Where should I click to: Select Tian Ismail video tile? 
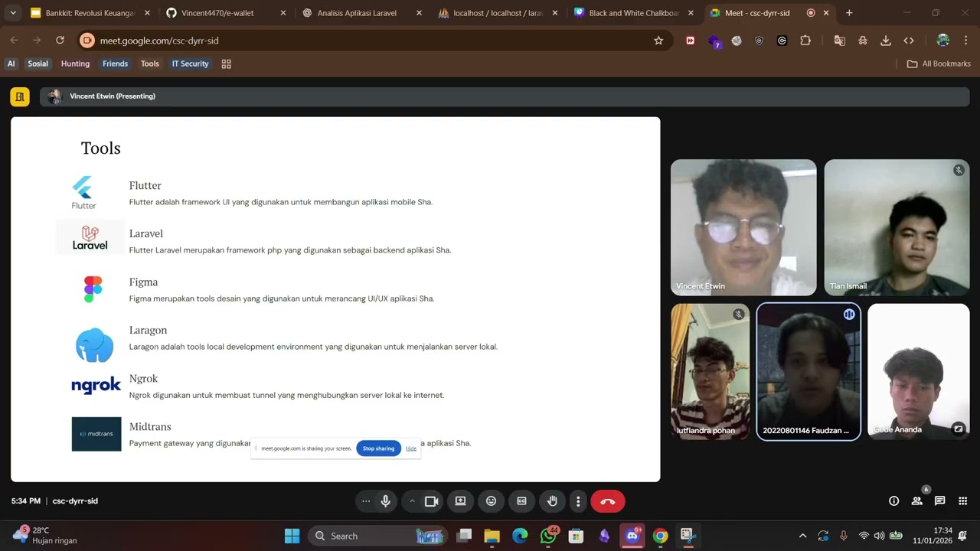tap(897, 227)
